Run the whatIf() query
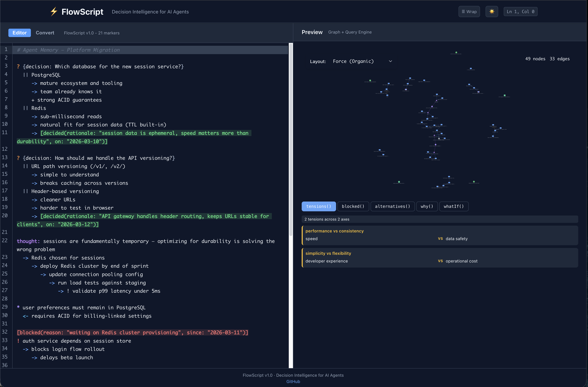The width and height of the screenshot is (588, 387). click(454, 206)
